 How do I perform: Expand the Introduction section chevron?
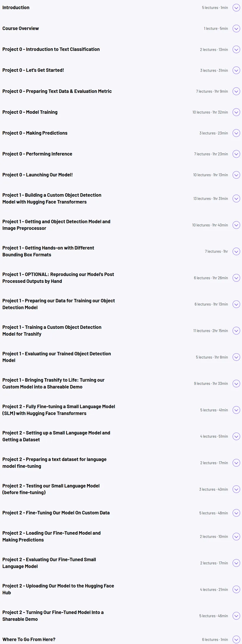pos(236,8)
